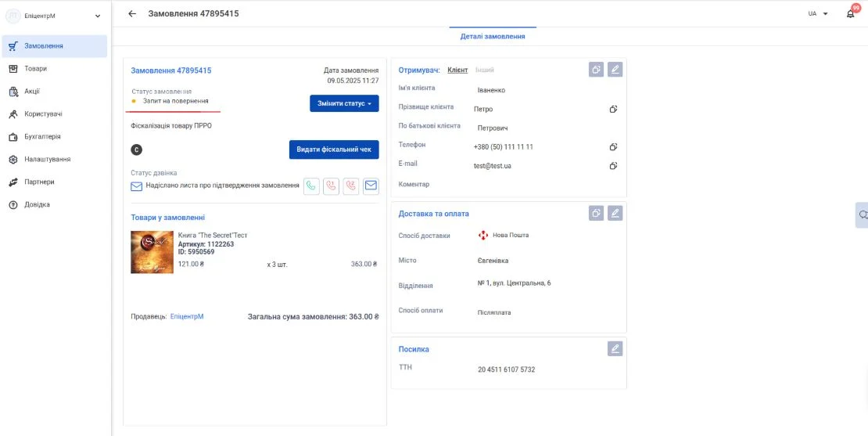Click the black C fiscalization badge
This screenshot has height=436, width=868.
click(137, 149)
